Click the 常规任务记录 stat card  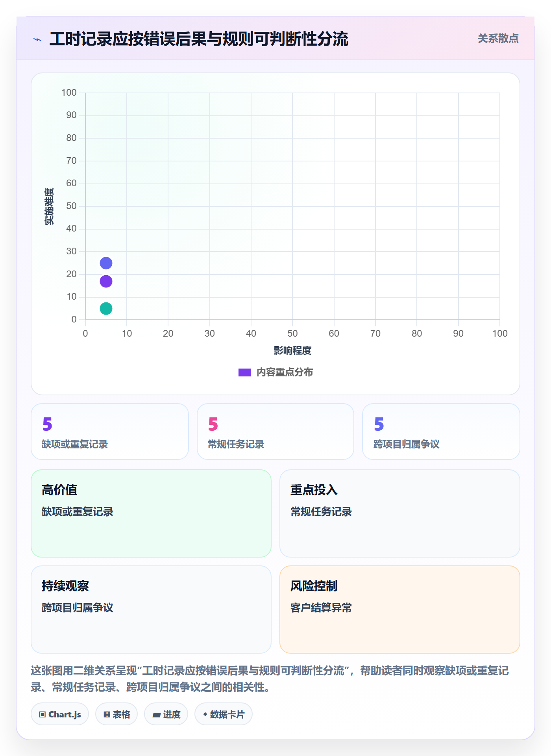[275, 431]
